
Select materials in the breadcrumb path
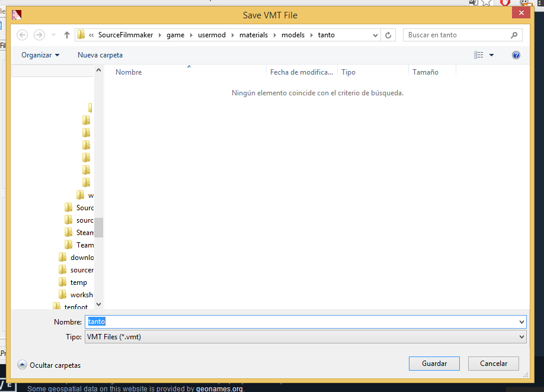(254, 35)
